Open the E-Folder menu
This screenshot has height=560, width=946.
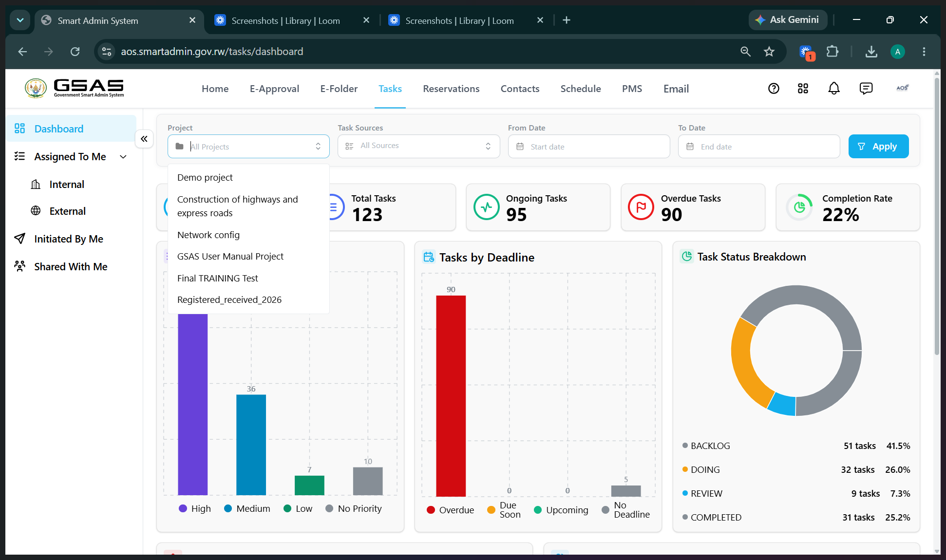pyautogui.click(x=339, y=89)
